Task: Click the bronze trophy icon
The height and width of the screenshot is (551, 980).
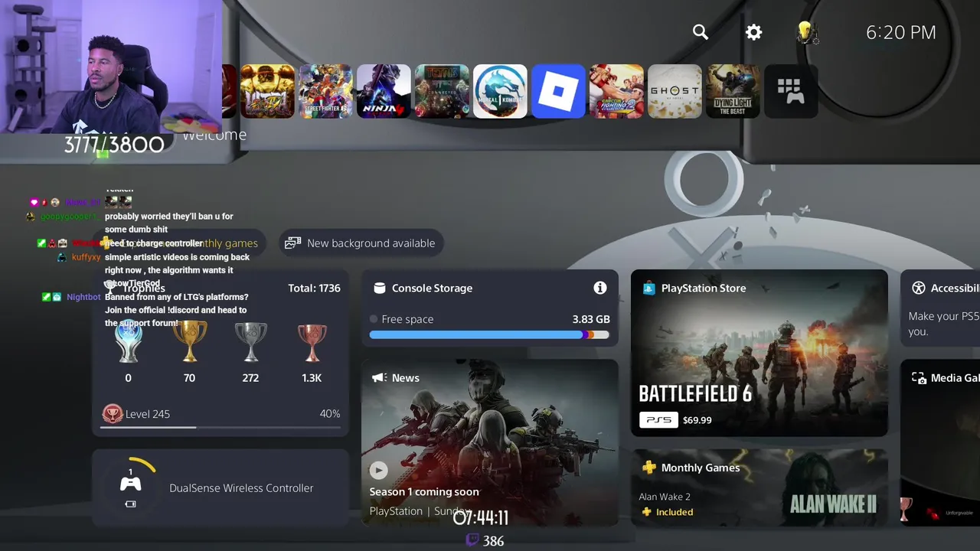Action: coord(312,341)
